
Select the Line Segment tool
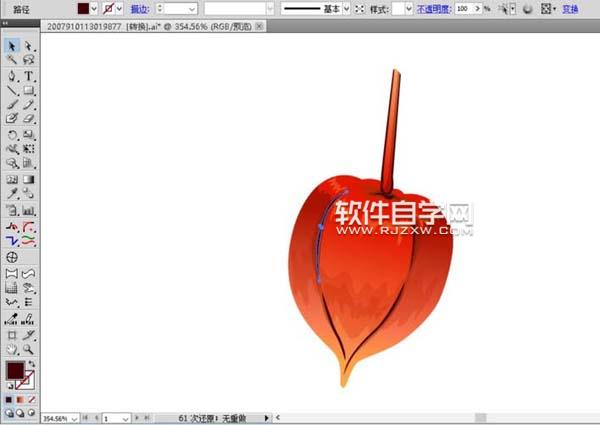pos(12,90)
